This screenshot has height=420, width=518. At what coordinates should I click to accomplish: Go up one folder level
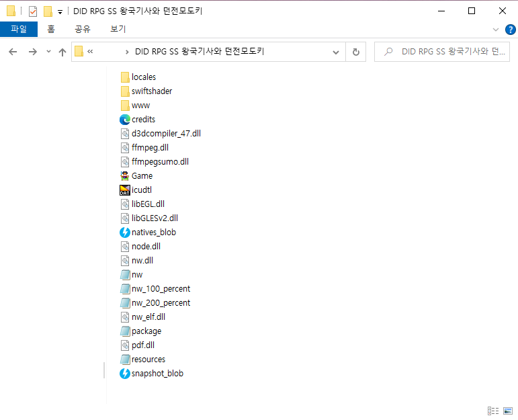click(x=62, y=52)
